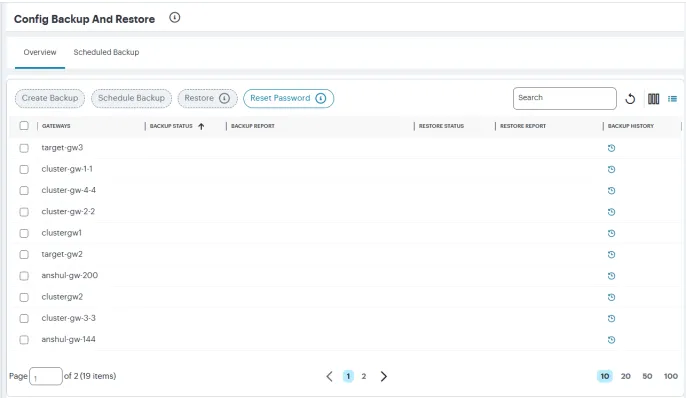
Task: Click the gateway name cluster-gw-3-3
Action: click(x=68, y=318)
